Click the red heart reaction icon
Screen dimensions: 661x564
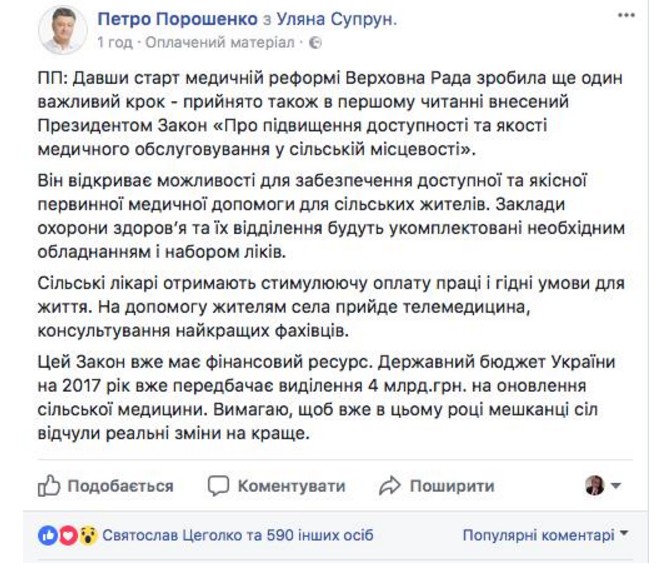pos(67,535)
